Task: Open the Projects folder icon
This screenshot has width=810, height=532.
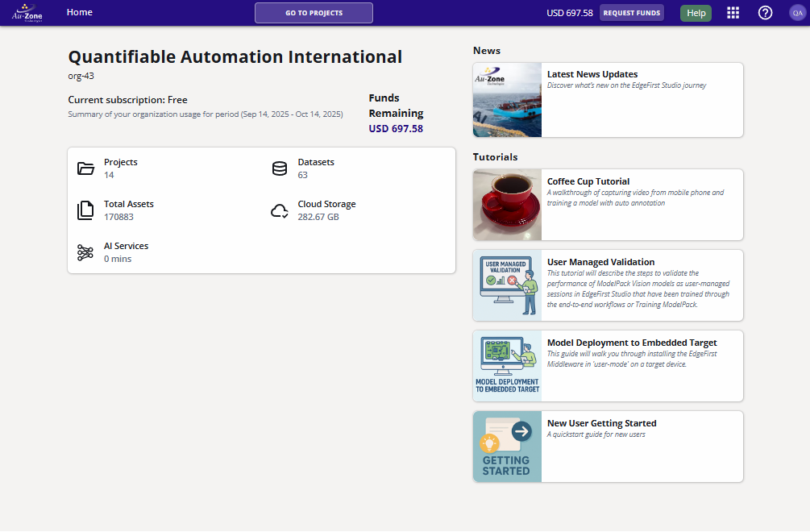Action: pyautogui.click(x=86, y=168)
